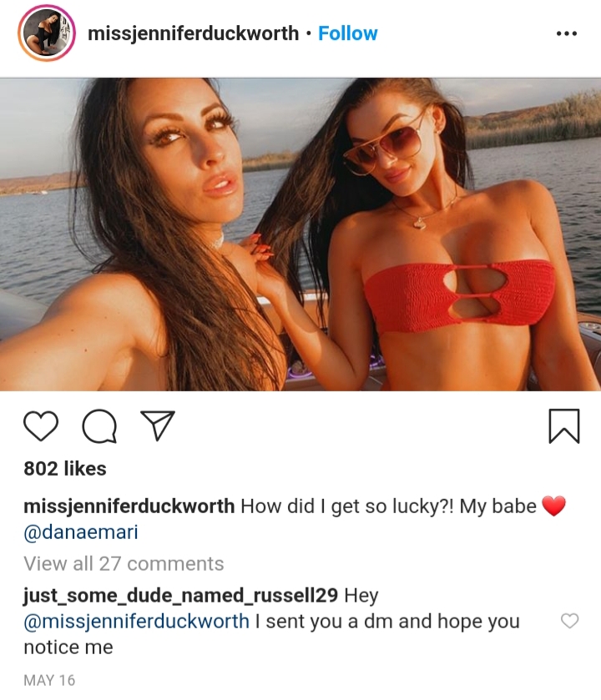Viewport: 601px width, 700px height.
Task: Click @missjenniferduckworth mention in the comment
Action: tap(136, 622)
